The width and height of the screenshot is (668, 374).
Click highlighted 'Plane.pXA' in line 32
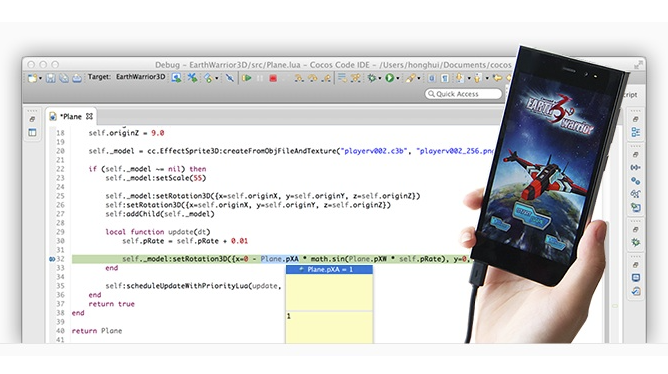(x=279, y=259)
